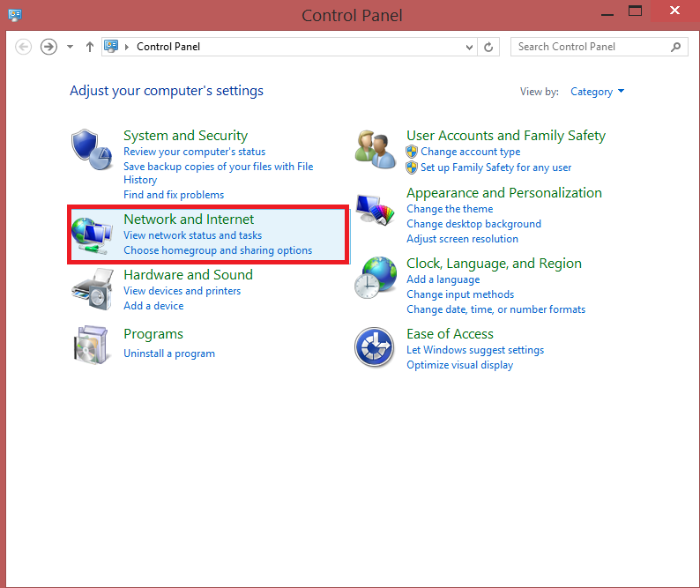Viewport: 700px width, 588px height.
Task: Click the Search Control Panel field
Action: coord(599,47)
